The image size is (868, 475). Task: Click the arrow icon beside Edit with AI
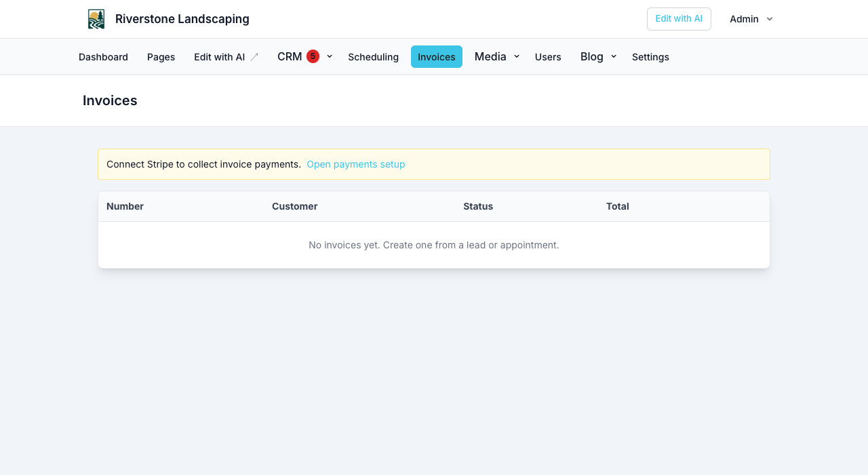254,57
